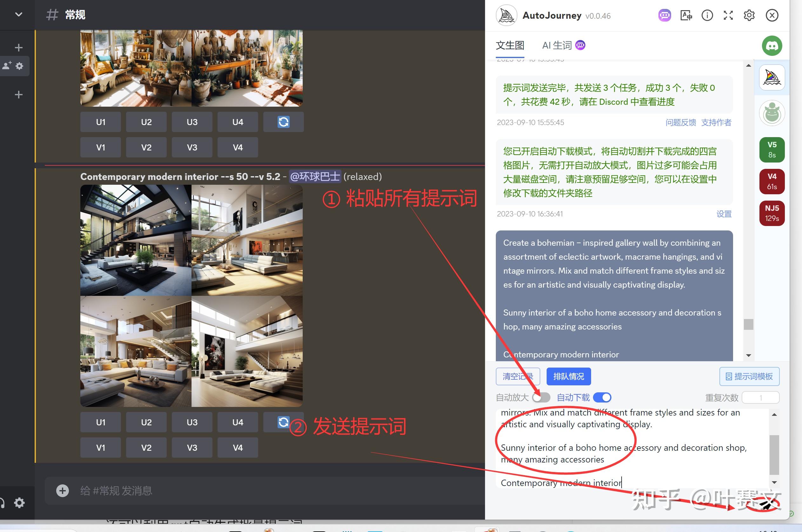The height and width of the screenshot is (532, 802).
Task: Click the chat bot icon beside AI 生词
Action: pyautogui.click(x=580, y=45)
